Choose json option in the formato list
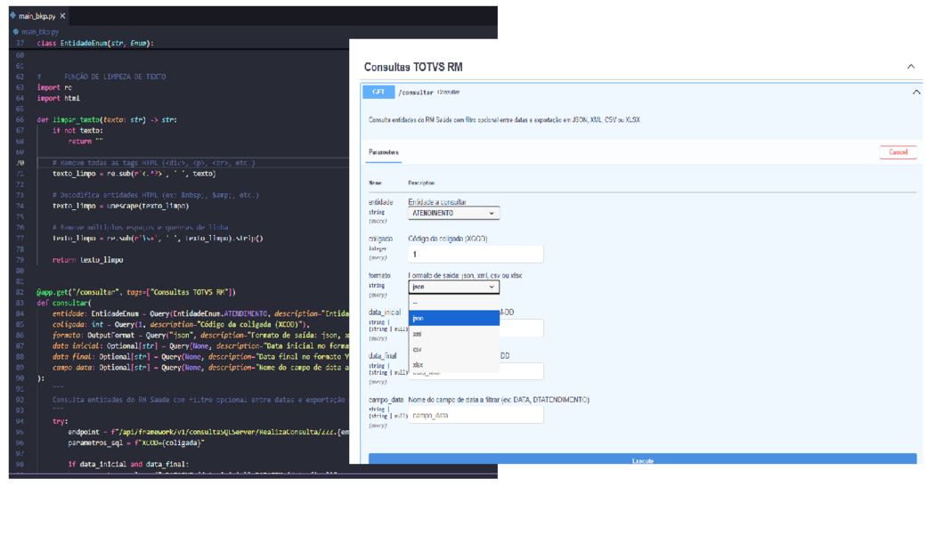This screenshot has width=935, height=560. pyautogui.click(x=454, y=319)
